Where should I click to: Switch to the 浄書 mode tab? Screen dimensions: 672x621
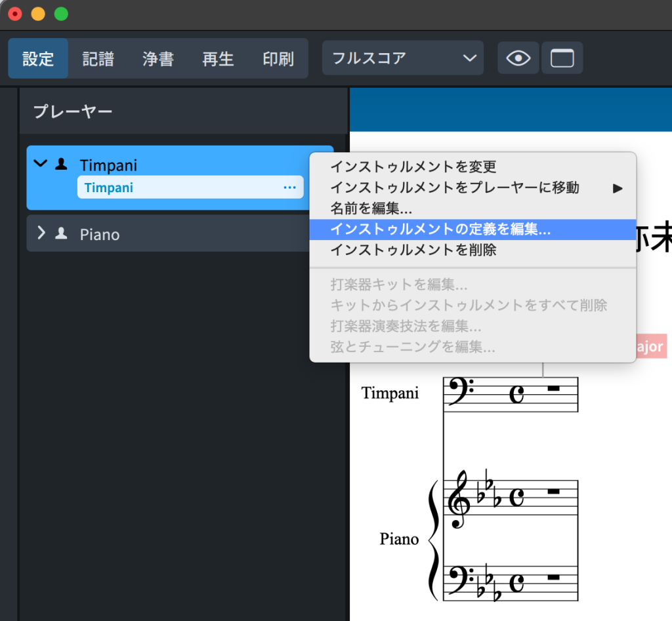click(158, 58)
